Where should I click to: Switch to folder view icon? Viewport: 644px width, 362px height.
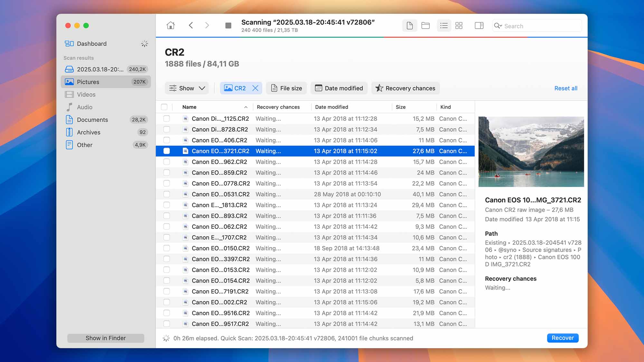425,25
